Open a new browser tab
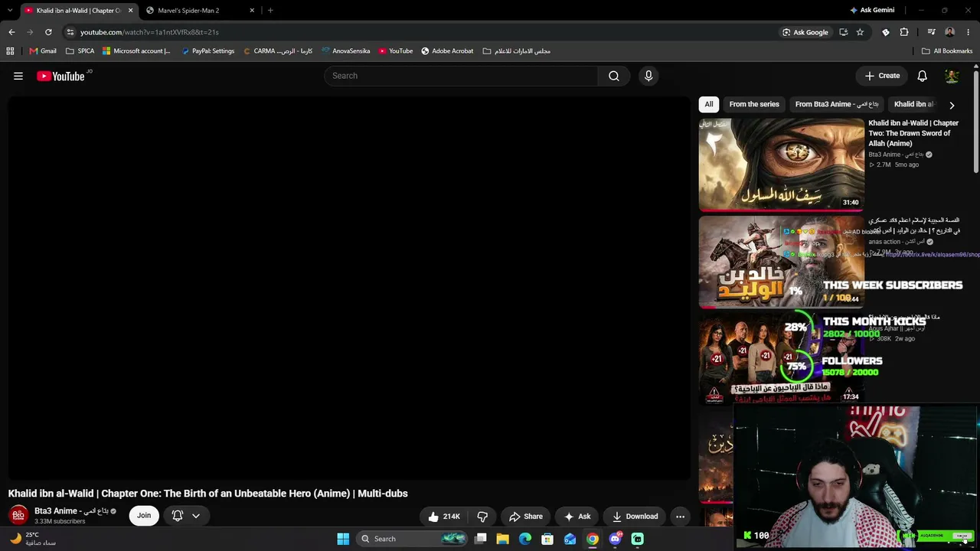This screenshot has width=980, height=551. tap(270, 10)
